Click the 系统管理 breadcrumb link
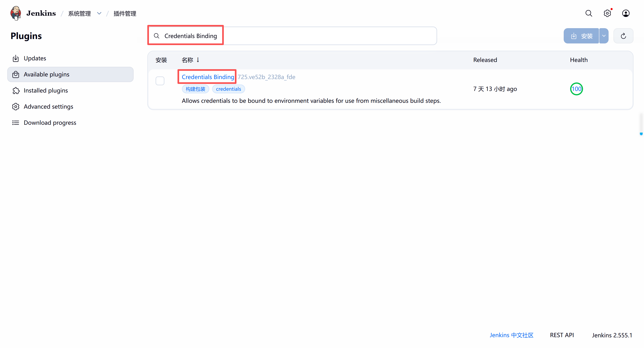Screen dimensions: 644x348 point(79,13)
